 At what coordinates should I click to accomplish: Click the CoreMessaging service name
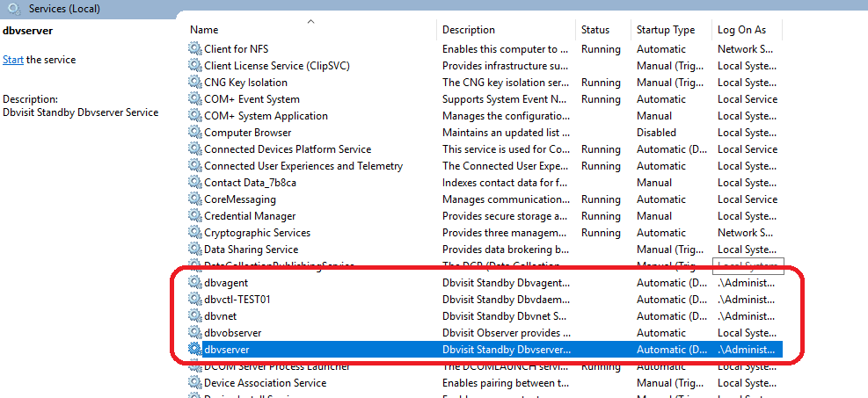(240, 199)
